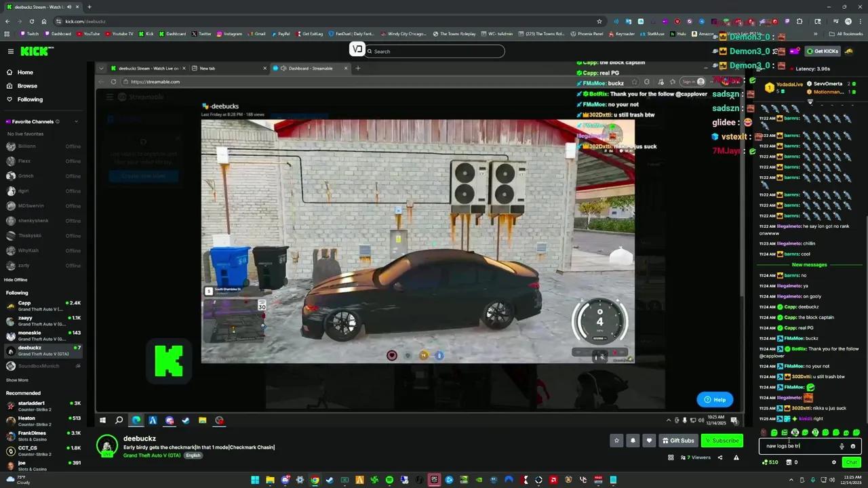868x488 pixels.
Task: Click the green Subscribe button
Action: coord(722,441)
